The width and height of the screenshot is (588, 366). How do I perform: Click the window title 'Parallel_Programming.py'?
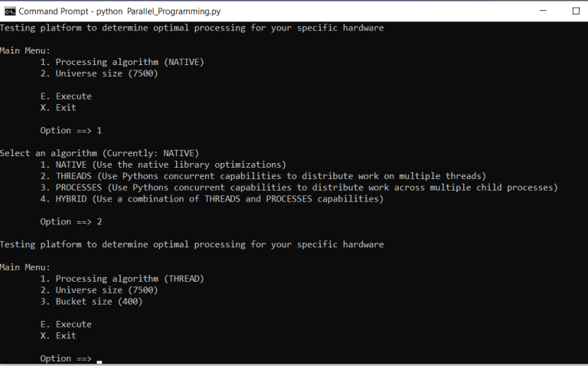click(x=174, y=11)
